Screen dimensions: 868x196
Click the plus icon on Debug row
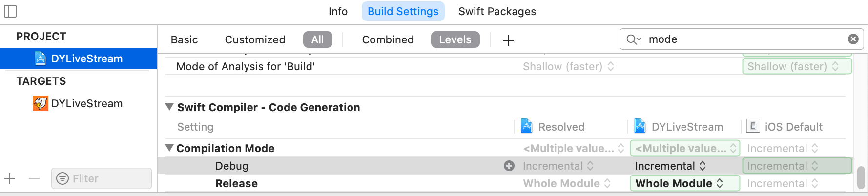click(x=509, y=166)
